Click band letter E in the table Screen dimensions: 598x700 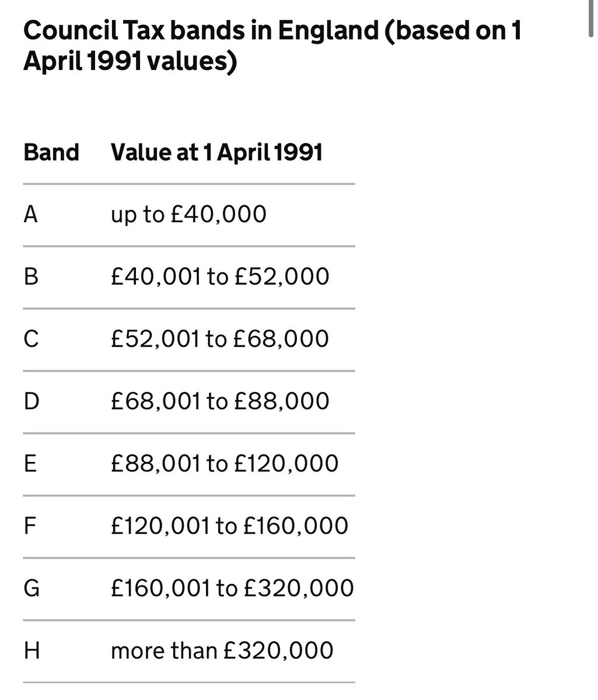pyautogui.click(x=30, y=464)
